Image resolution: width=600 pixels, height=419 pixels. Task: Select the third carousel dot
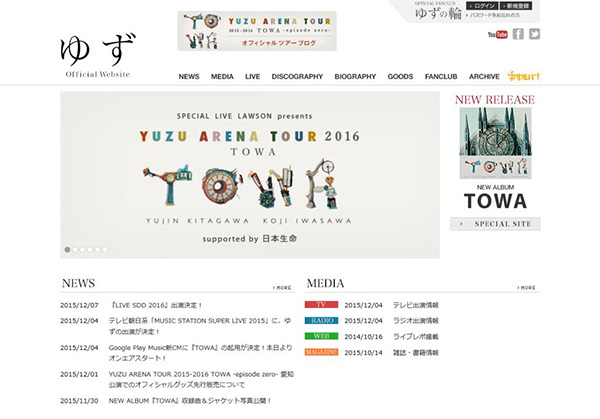point(82,249)
